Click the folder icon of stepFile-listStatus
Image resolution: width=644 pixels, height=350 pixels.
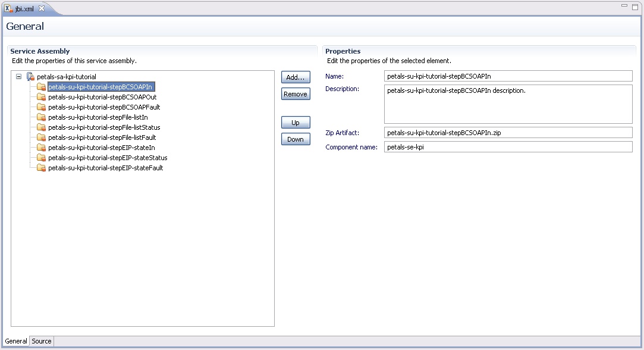(41, 127)
